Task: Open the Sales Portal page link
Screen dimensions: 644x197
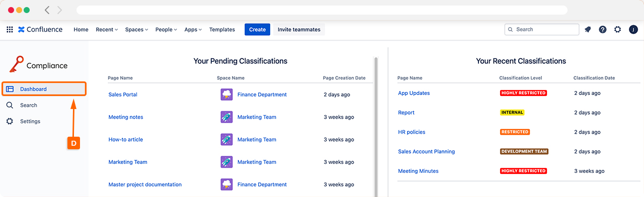Action: (x=123, y=94)
